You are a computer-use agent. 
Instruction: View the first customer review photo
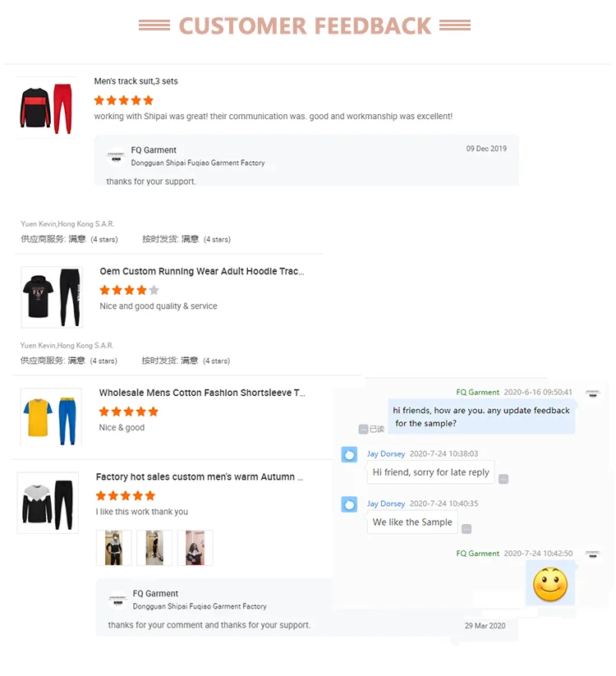coord(114,548)
